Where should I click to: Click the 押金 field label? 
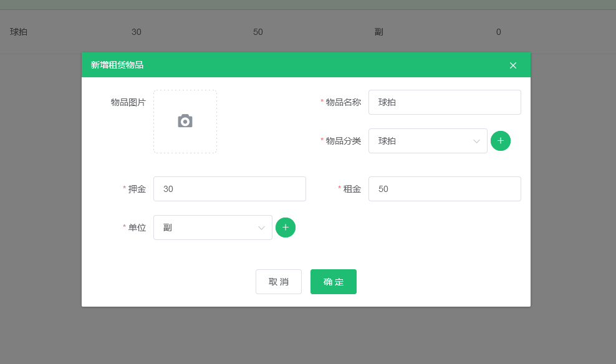pos(137,189)
